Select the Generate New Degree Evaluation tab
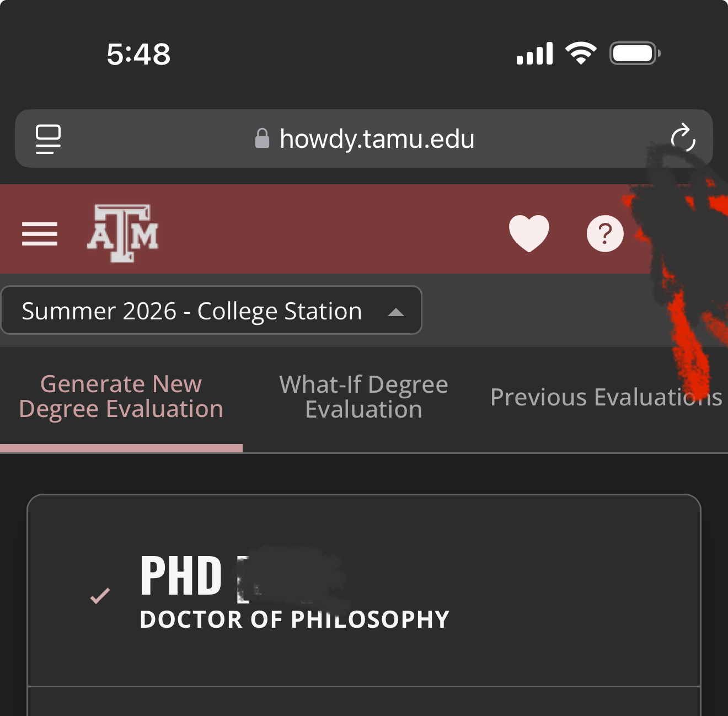 (x=121, y=397)
